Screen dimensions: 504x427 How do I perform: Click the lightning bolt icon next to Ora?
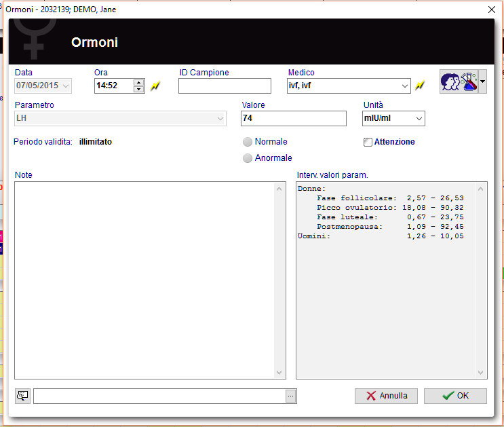coord(155,86)
